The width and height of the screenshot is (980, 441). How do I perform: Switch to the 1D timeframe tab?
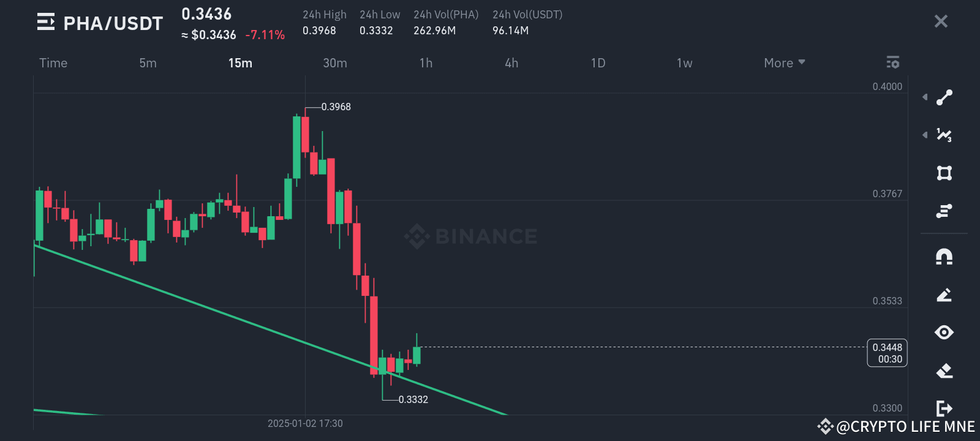598,62
